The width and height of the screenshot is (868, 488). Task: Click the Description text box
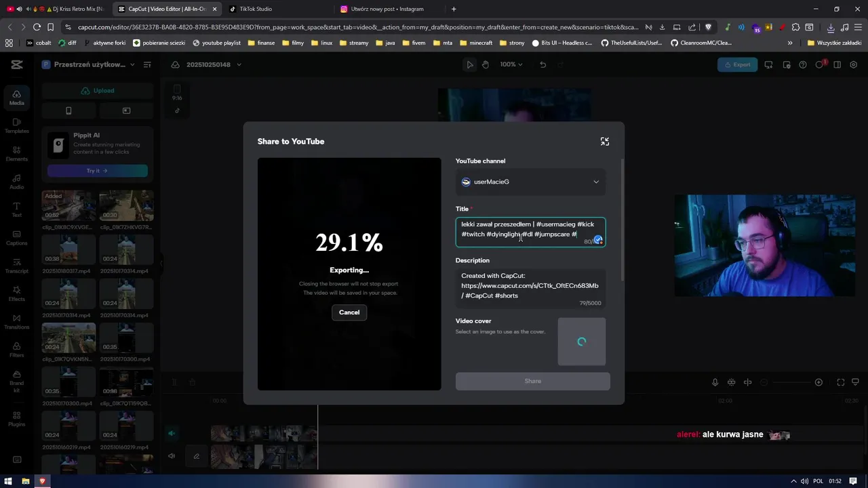pyautogui.click(x=530, y=288)
